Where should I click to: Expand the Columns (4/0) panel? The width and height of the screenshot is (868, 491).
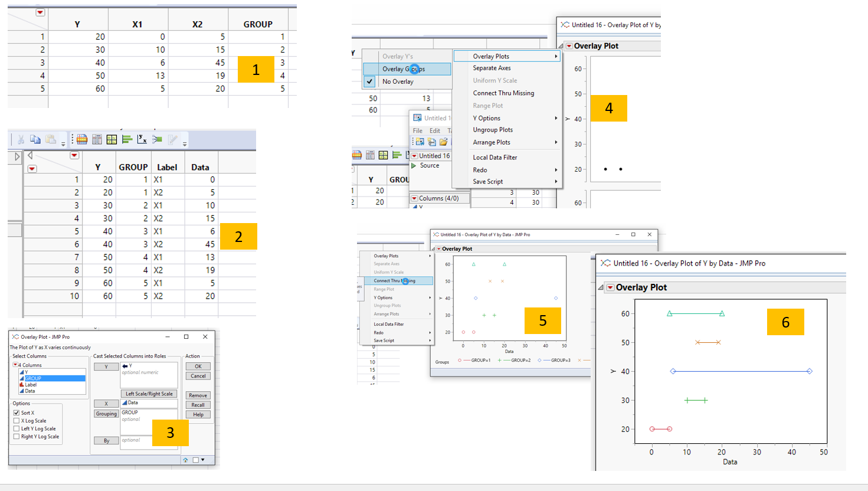[415, 198]
